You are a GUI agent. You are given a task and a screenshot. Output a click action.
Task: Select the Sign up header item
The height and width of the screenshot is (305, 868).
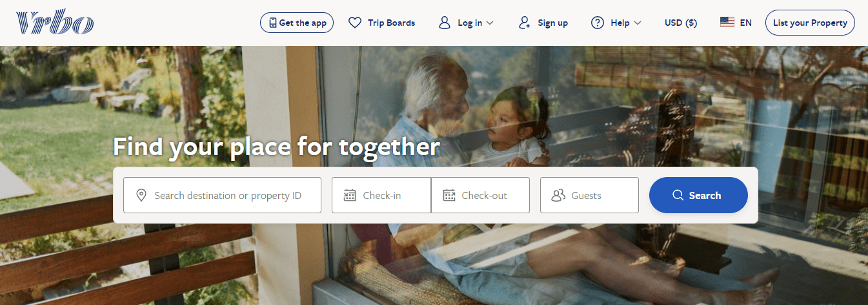[x=543, y=23]
